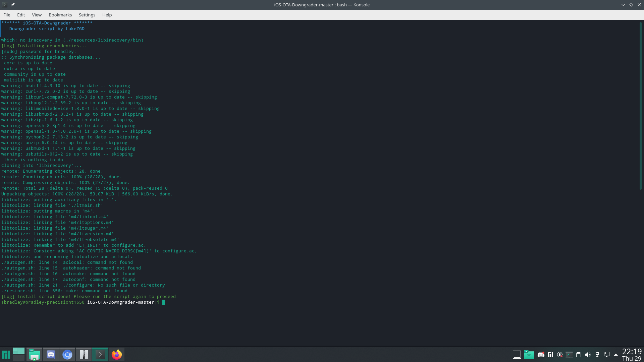Open the File menu
The height and width of the screenshot is (362, 644).
coord(7,15)
